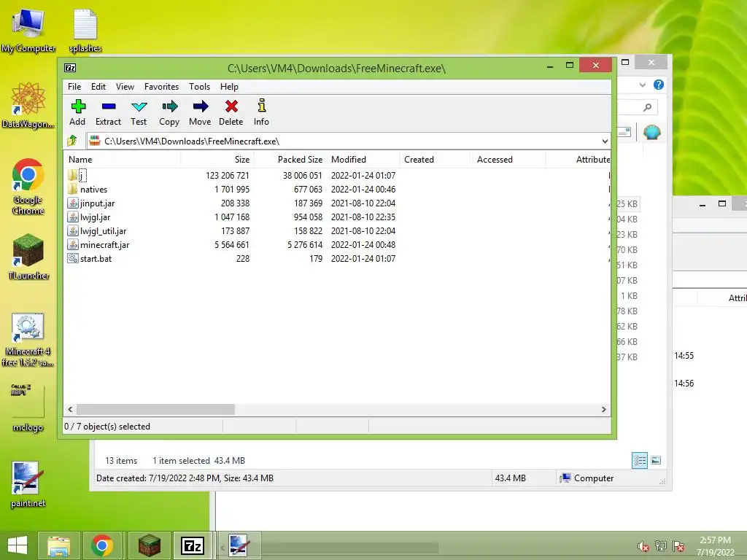Select the natives folder row
Image resolution: width=747 pixels, height=560 pixels.
click(x=337, y=190)
